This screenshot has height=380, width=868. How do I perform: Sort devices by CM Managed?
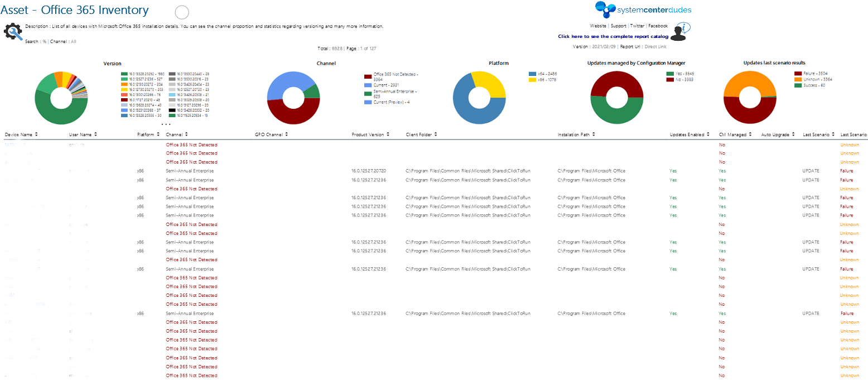pyautogui.click(x=750, y=134)
